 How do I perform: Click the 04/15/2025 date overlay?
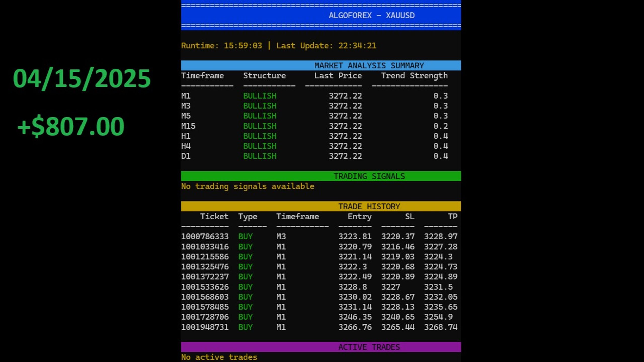(x=82, y=79)
